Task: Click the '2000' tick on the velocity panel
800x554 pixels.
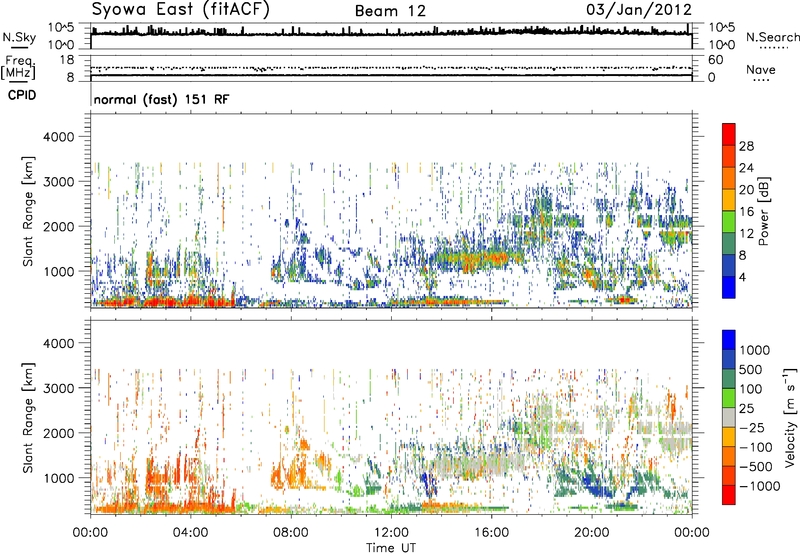Action: pos(58,433)
